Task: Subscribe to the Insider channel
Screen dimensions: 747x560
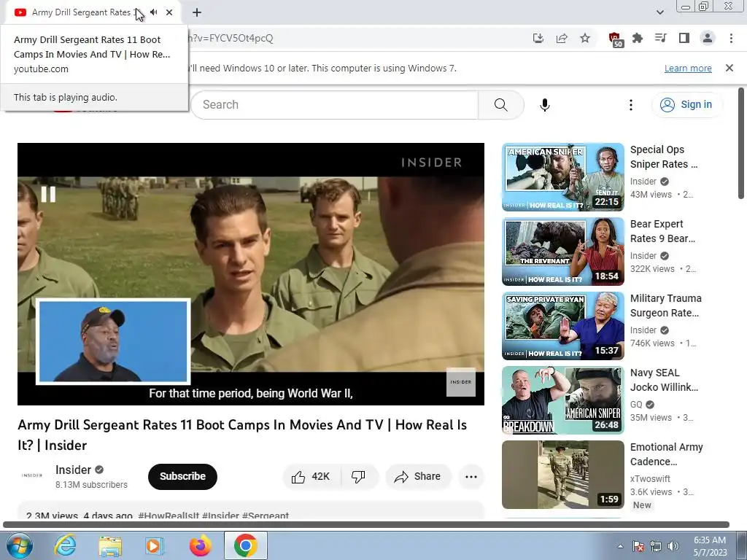Action: point(182,476)
